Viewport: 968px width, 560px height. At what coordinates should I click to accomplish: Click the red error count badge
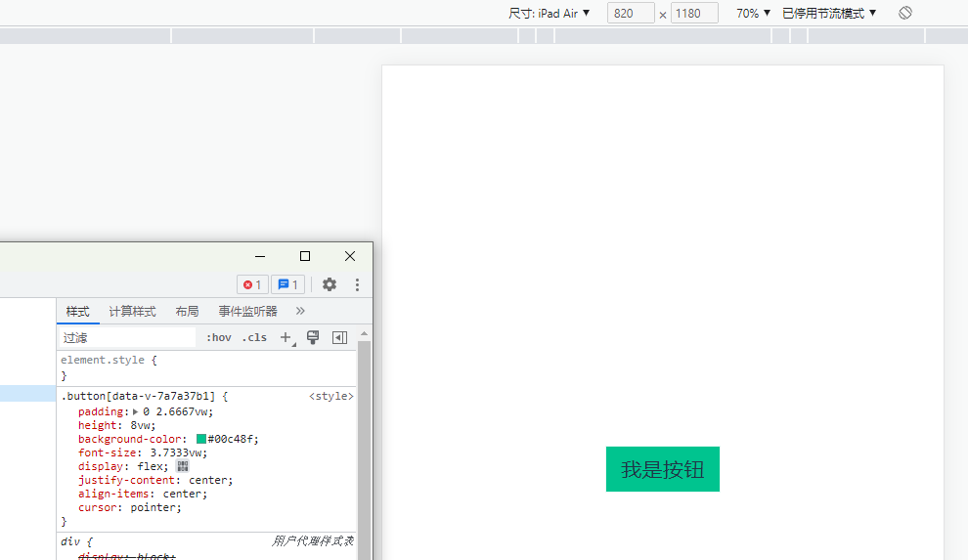[252, 284]
